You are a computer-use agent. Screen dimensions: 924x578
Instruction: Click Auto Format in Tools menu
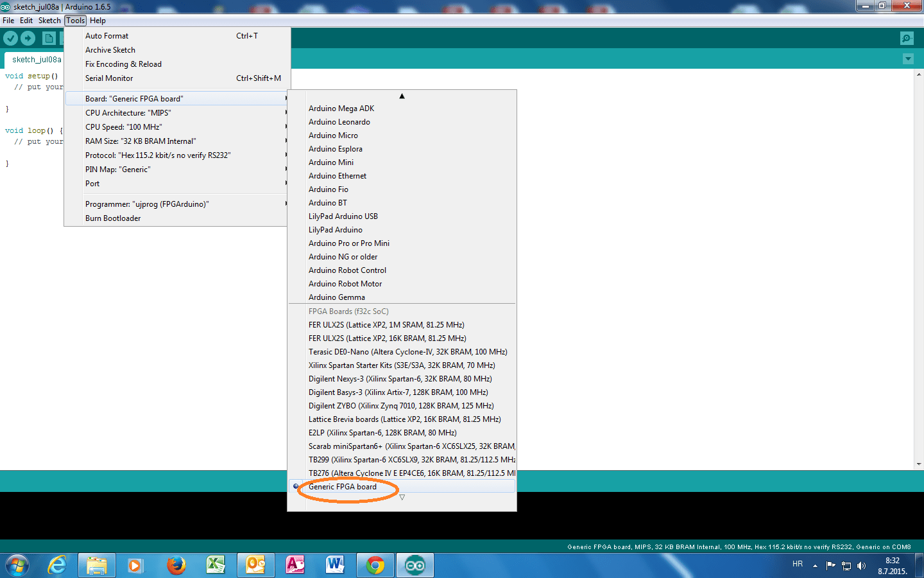point(107,36)
